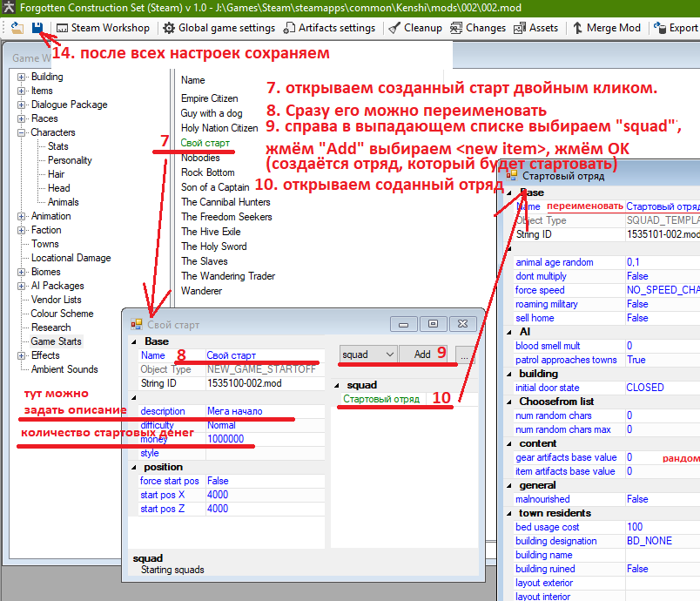This screenshot has height=601, width=700.
Task: Edit Name field value Свой старт
Action: click(x=266, y=355)
